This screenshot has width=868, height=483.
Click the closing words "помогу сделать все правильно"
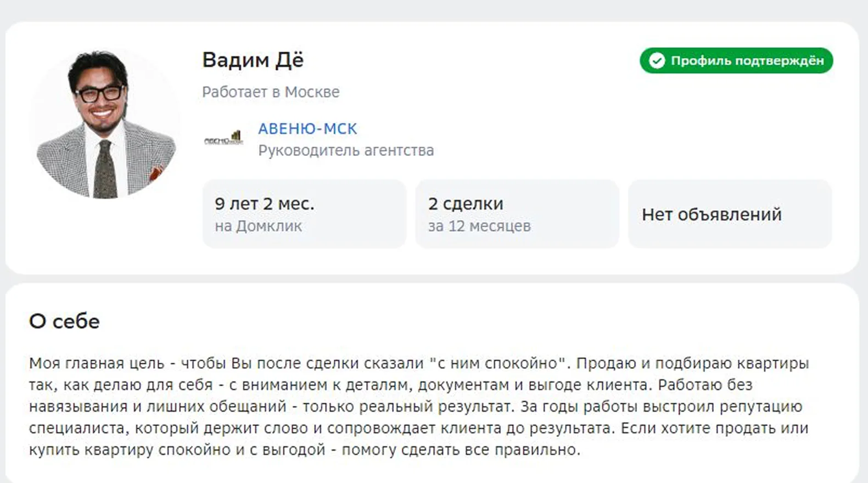click(x=461, y=450)
